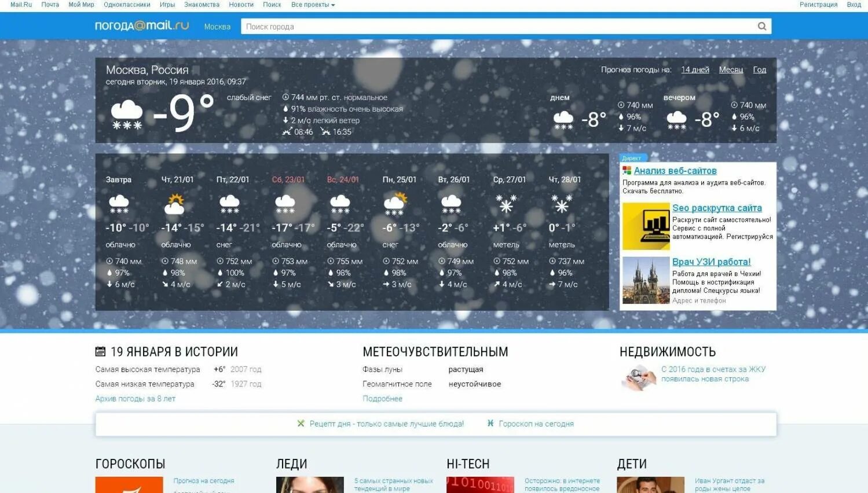Open Одноклассники in top bar
The width and height of the screenshot is (868, 493).
tap(127, 5)
